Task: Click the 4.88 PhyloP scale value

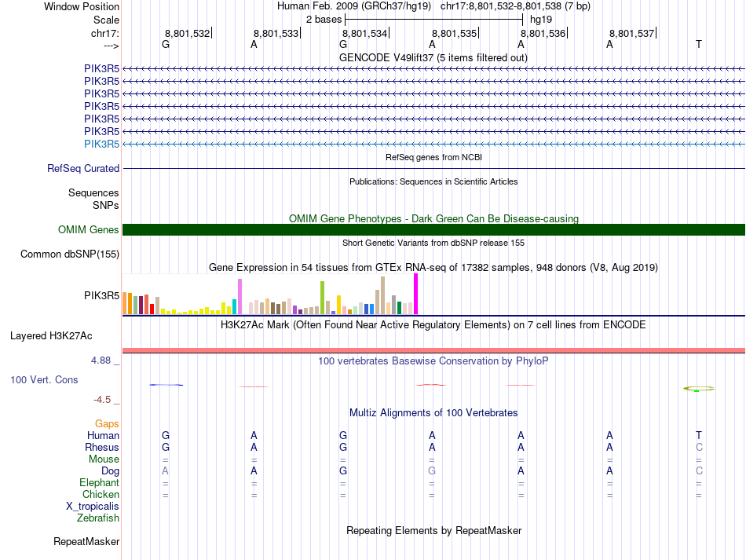Action: click(101, 361)
